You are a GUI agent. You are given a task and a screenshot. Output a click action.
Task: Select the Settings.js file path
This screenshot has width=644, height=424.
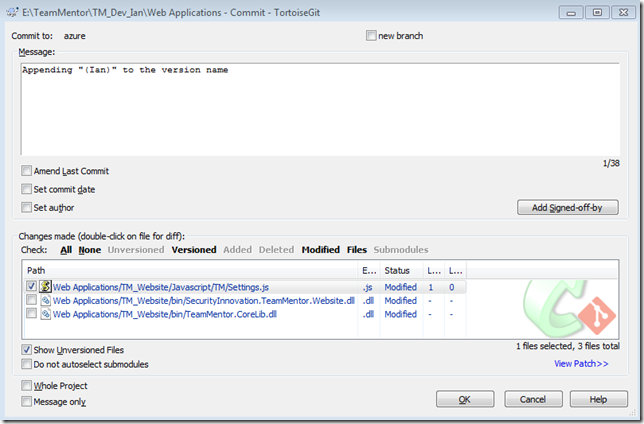[161, 287]
